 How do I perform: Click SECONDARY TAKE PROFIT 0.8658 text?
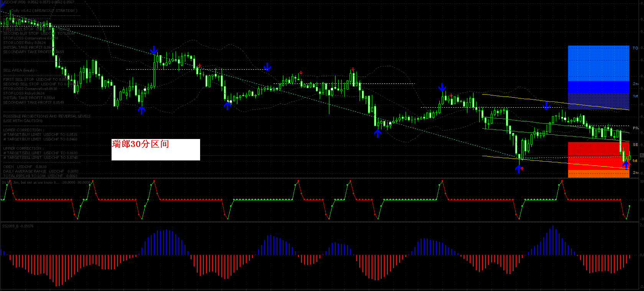coord(34,52)
